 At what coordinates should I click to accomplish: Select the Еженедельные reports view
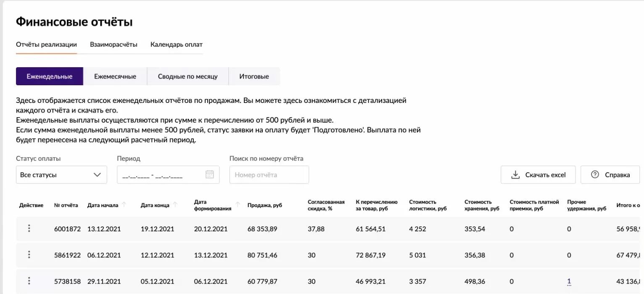pos(50,76)
